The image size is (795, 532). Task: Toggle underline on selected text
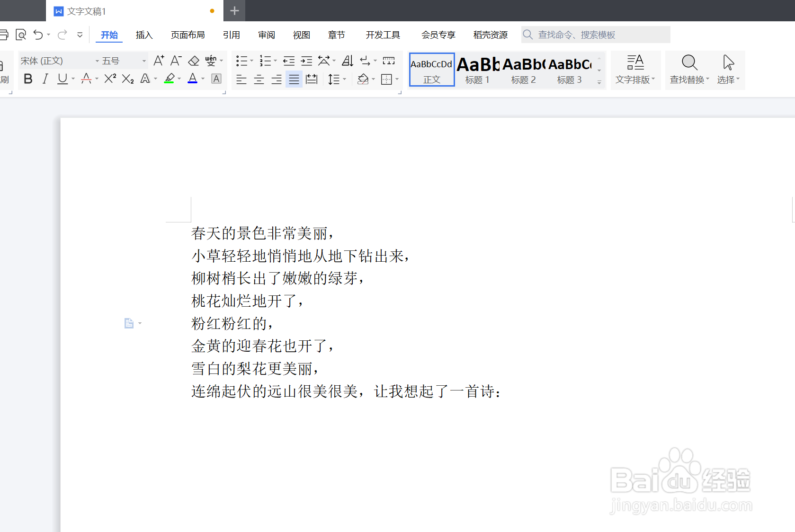tap(62, 79)
